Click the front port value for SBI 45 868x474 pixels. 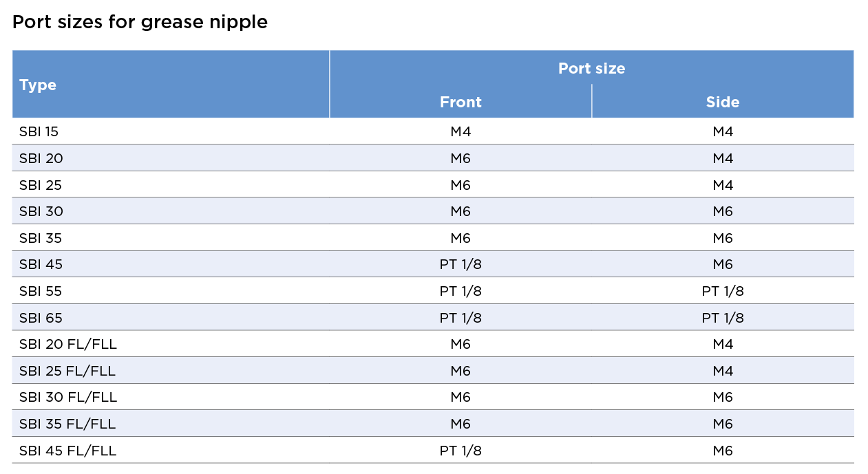click(461, 264)
